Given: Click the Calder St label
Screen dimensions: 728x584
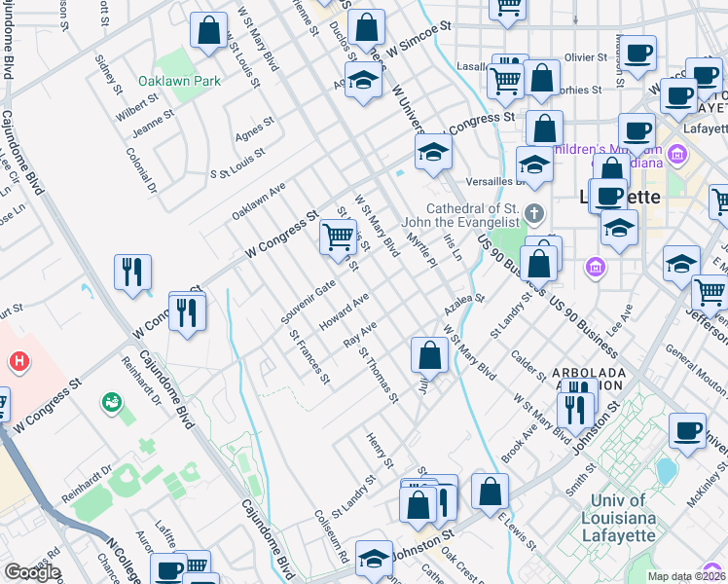Looking at the screenshot, I should coord(528,366).
